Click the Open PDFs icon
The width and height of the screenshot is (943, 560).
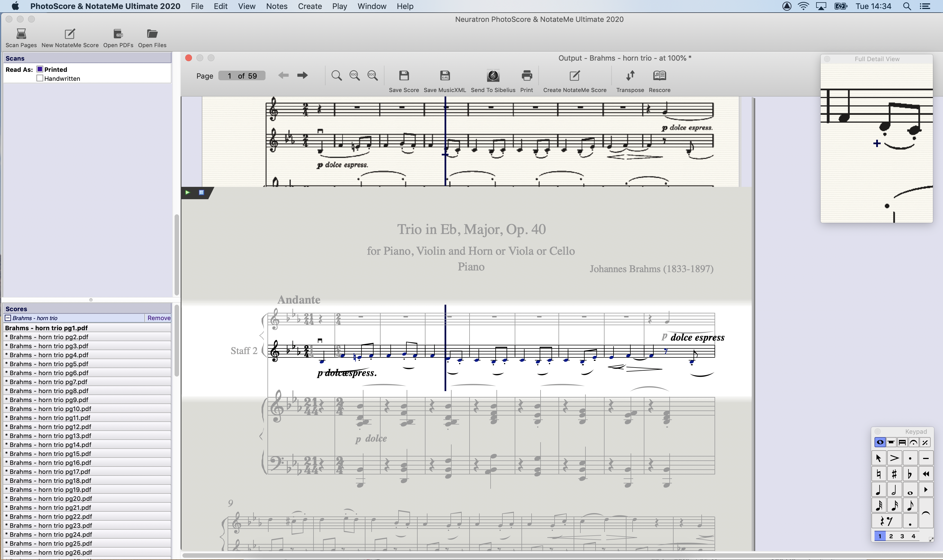tap(118, 34)
